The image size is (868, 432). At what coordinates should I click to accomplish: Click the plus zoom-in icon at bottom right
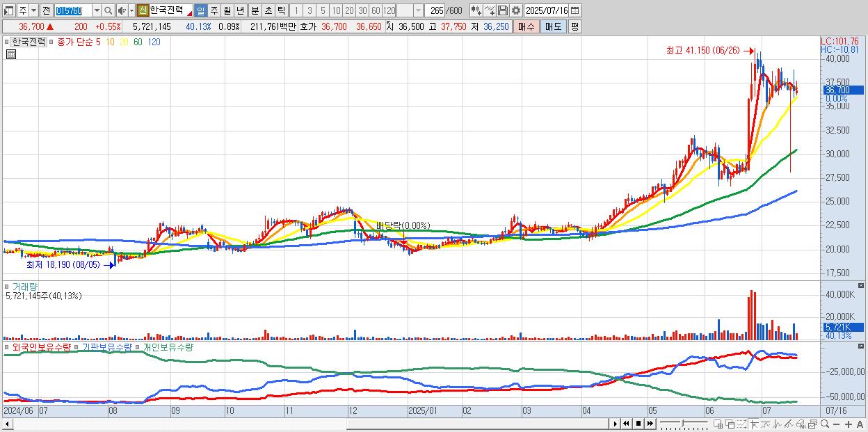tap(849, 424)
